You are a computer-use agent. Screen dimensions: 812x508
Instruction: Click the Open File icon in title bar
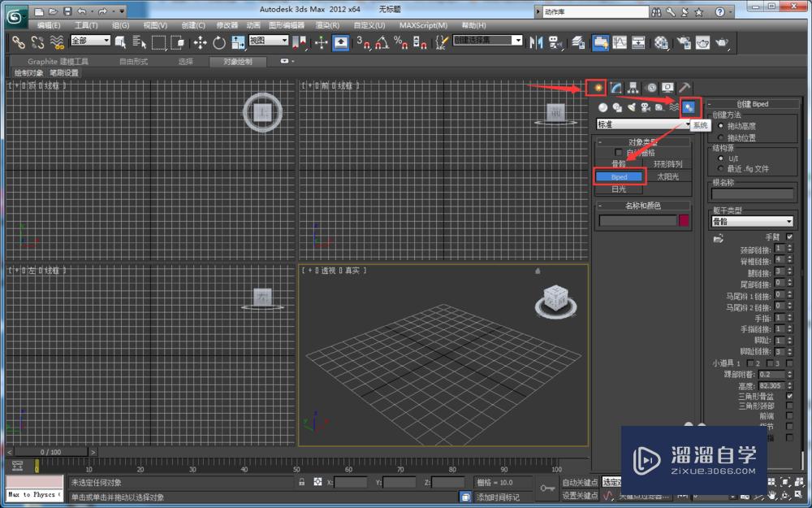53,11
